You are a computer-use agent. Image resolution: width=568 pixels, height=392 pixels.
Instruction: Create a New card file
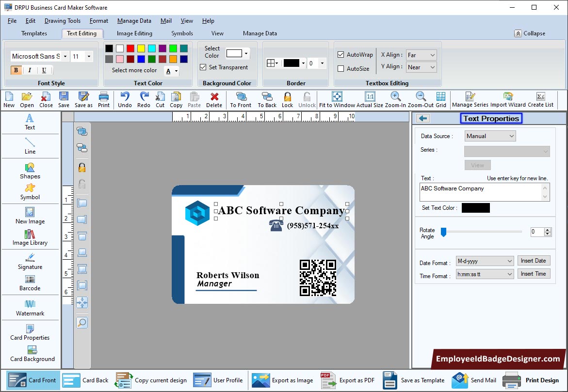pyautogui.click(x=9, y=99)
